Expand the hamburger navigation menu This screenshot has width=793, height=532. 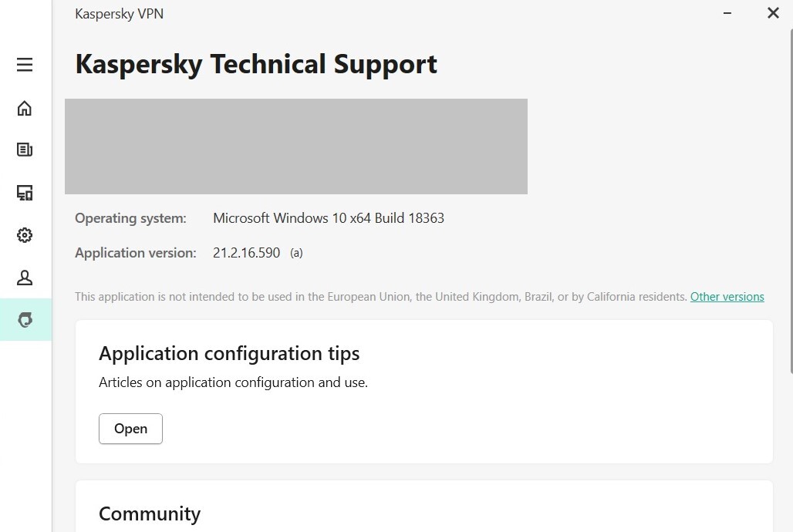(x=25, y=65)
